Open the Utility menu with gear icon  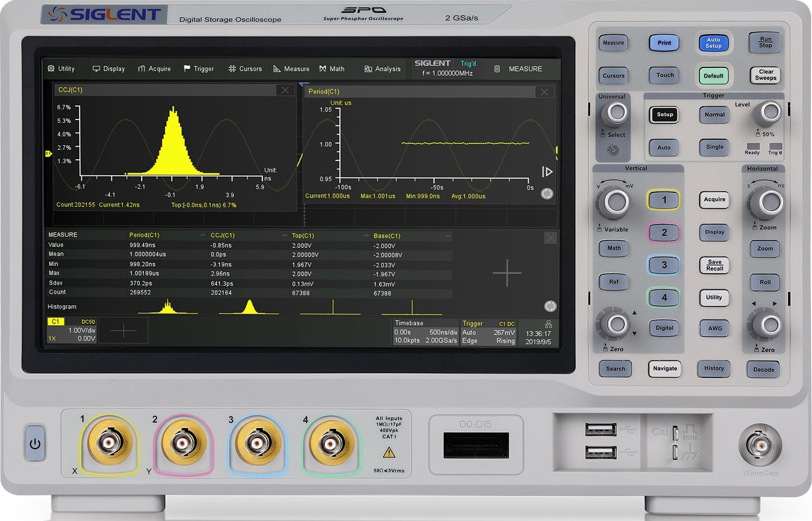61,69
